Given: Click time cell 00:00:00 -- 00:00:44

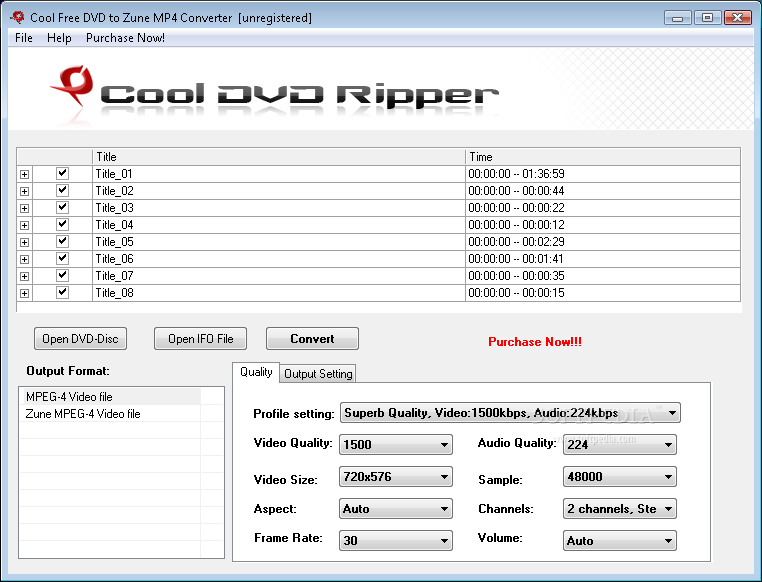Looking at the screenshot, I should pos(603,191).
